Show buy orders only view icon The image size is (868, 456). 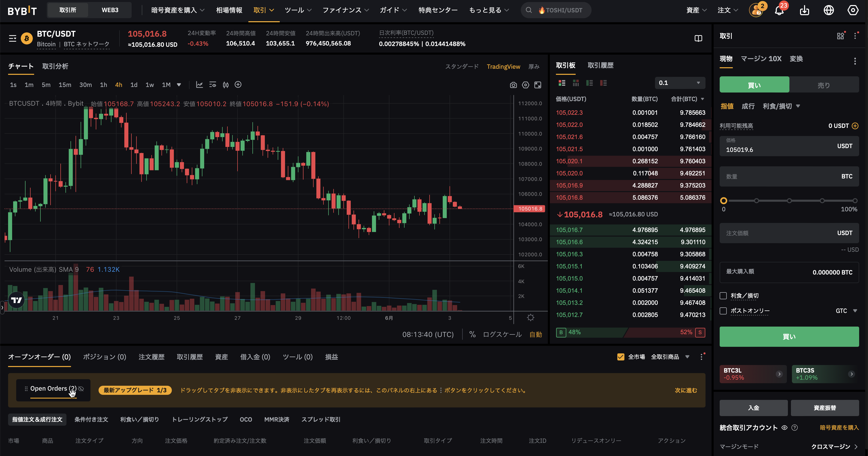589,83
